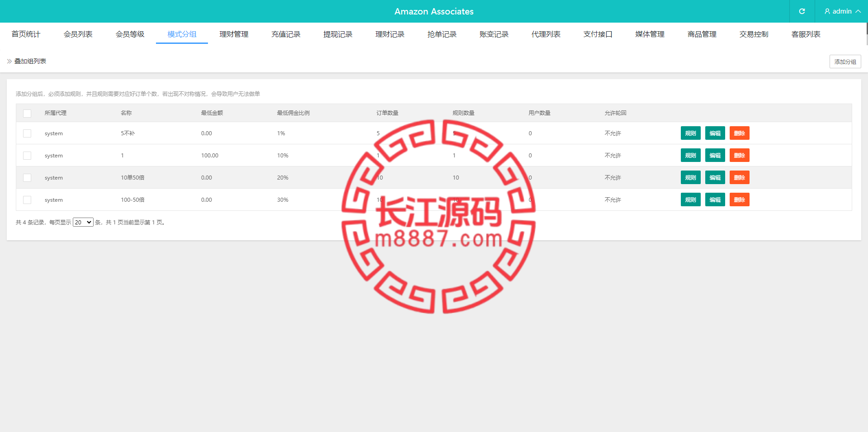The height and width of the screenshot is (432, 868).
Task: Open 规则 for the 100-50倍 row
Action: click(690, 199)
